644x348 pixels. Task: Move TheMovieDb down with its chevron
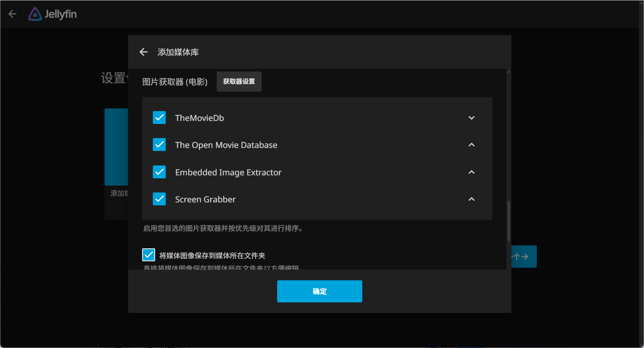471,118
